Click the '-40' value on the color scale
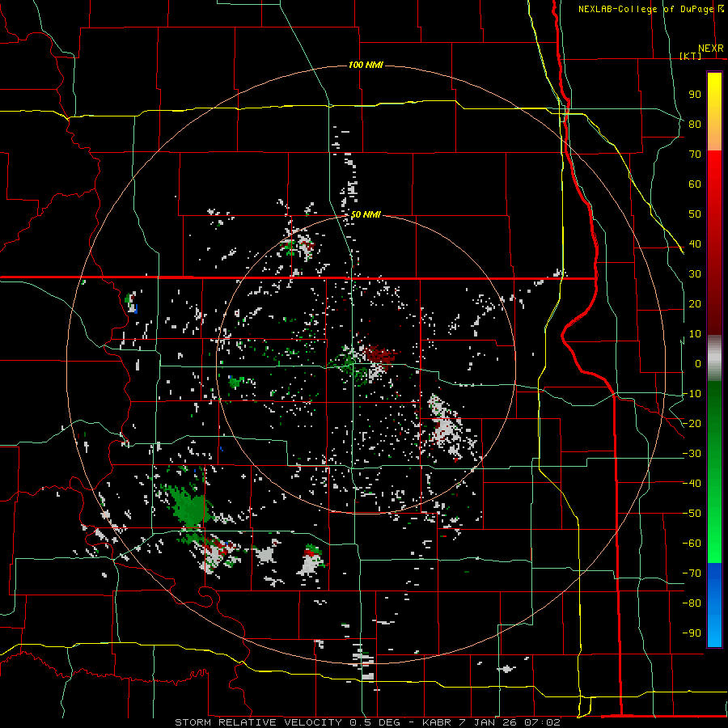728x728 pixels. tap(692, 484)
